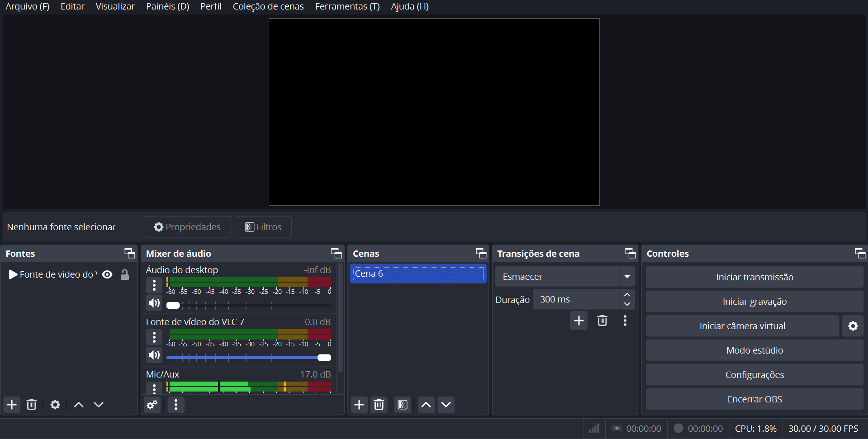Undock the Controles panel
The height and width of the screenshot is (439, 868).
click(x=860, y=253)
